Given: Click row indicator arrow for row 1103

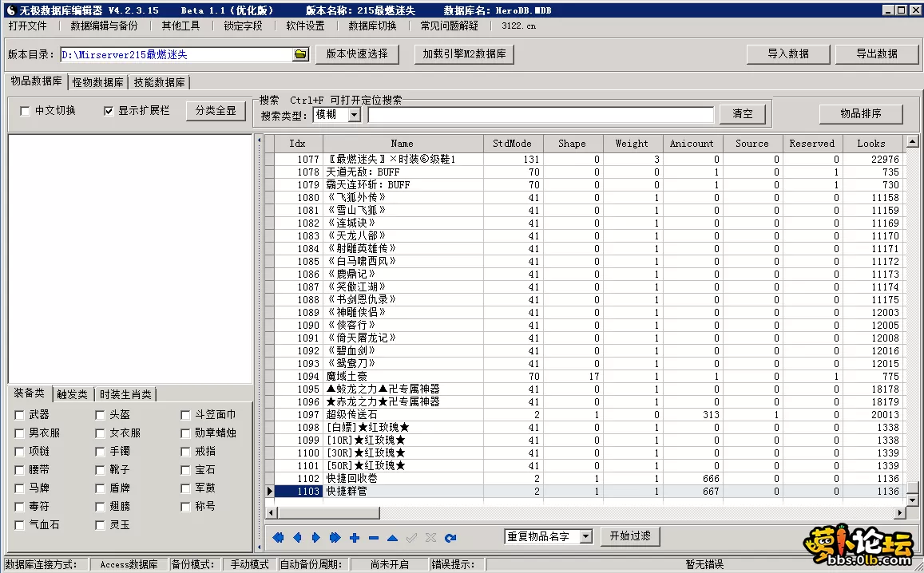Looking at the screenshot, I should pos(269,491).
